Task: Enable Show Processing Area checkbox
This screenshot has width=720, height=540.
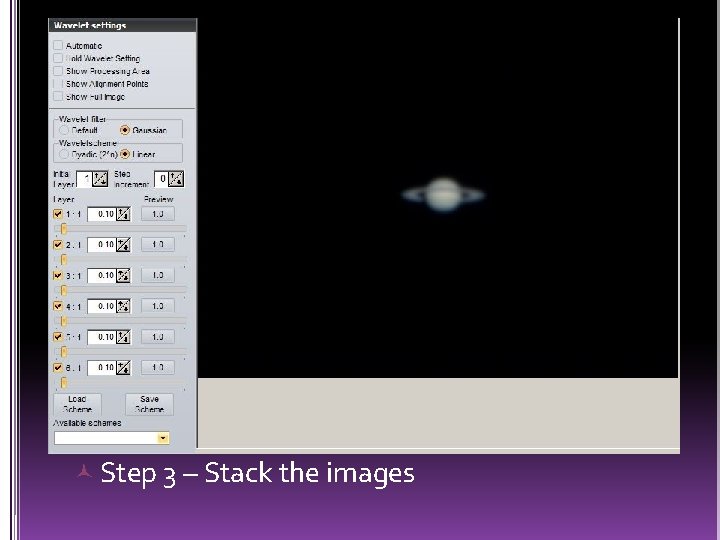Action: 58,71
